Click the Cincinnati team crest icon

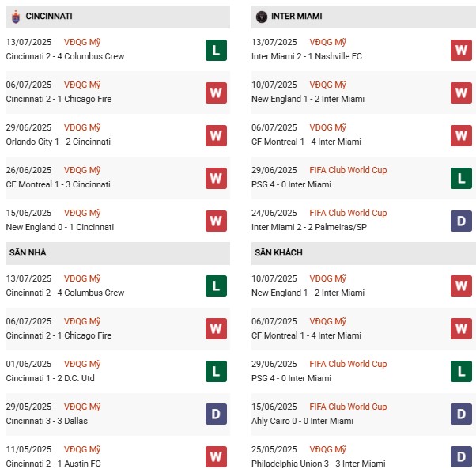(x=16, y=16)
